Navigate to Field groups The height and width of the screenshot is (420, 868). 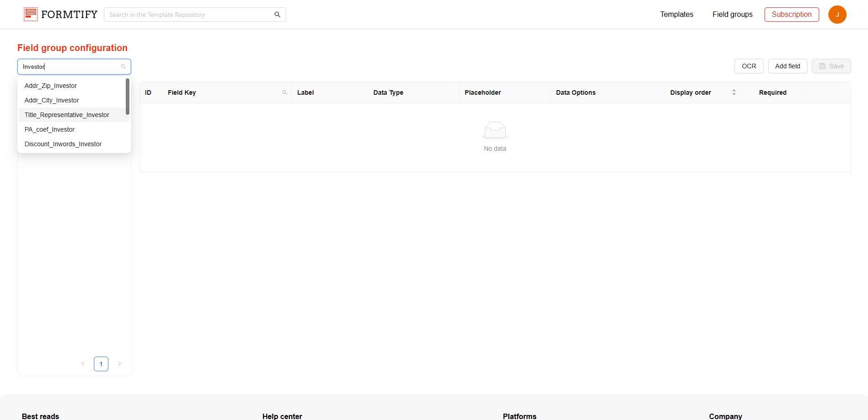732,15
